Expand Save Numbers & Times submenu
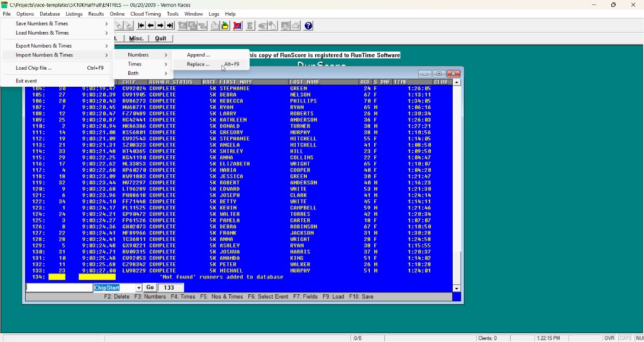 (57, 24)
